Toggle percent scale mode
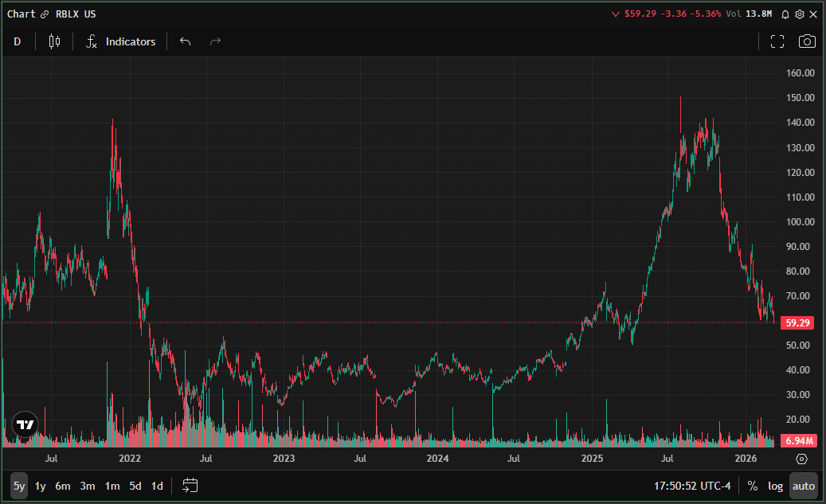826x504 pixels. pos(752,486)
